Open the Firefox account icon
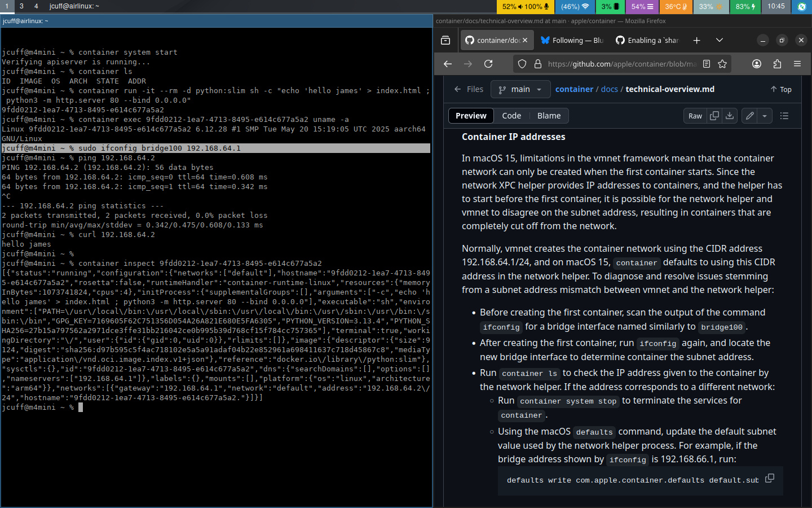The width and height of the screenshot is (812, 508). point(757,64)
